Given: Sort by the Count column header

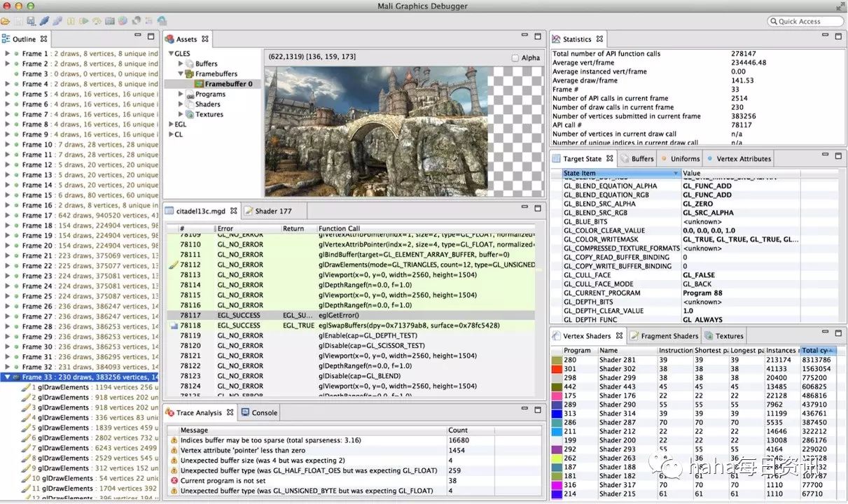Looking at the screenshot, I should point(459,430).
